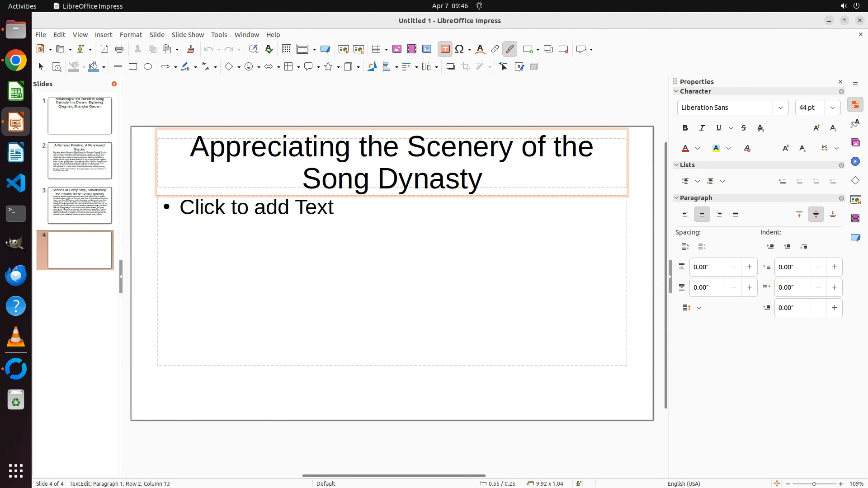Screen dimensions: 868x488
Task: Open the font name dropdown
Action: point(780,108)
